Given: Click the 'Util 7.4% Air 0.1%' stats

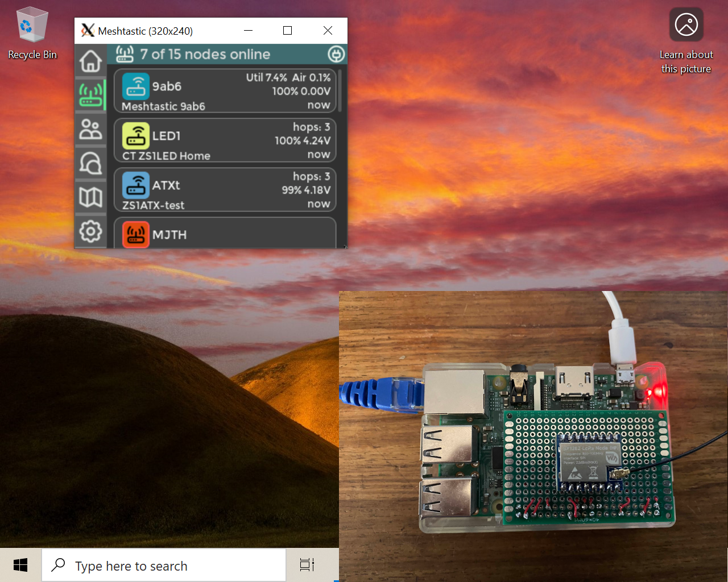Looking at the screenshot, I should (x=288, y=77).
